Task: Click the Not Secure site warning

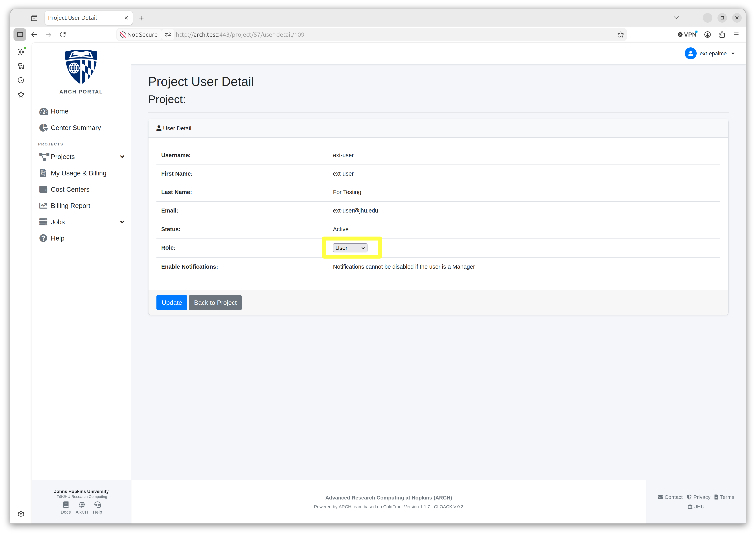Action: click(139, 35)
